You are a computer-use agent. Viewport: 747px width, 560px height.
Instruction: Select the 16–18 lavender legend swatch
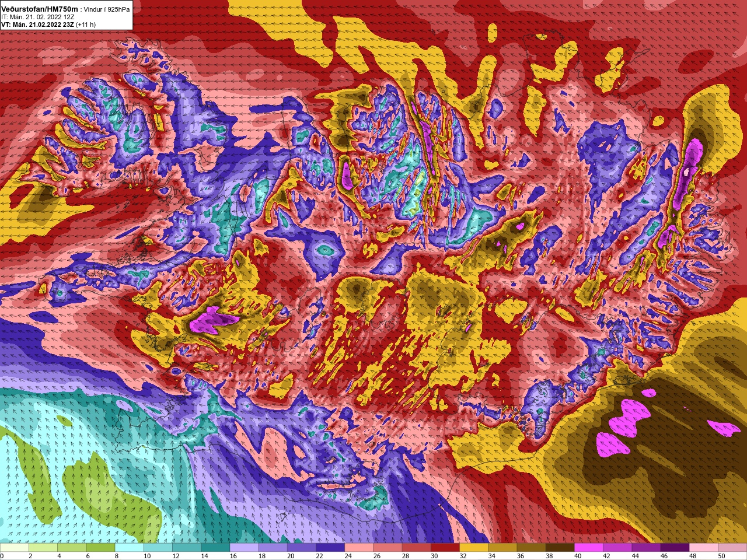pos(244,548)
